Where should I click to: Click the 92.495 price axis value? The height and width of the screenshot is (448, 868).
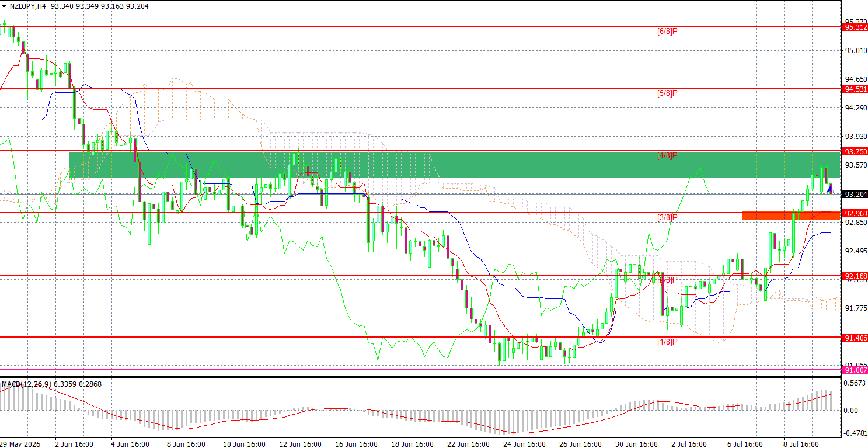[x=855, y=251]
